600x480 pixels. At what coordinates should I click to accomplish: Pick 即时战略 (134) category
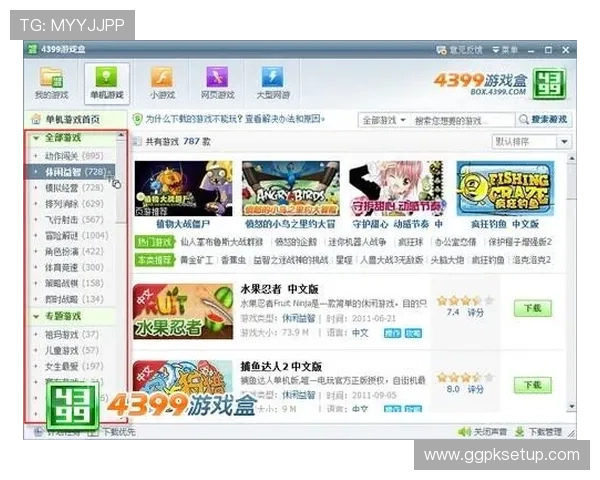click(x=74, y=299)
